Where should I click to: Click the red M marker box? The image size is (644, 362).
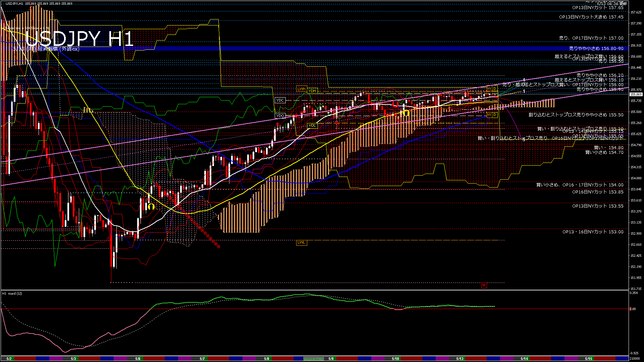pyautogui.click(x=484, y=285)
